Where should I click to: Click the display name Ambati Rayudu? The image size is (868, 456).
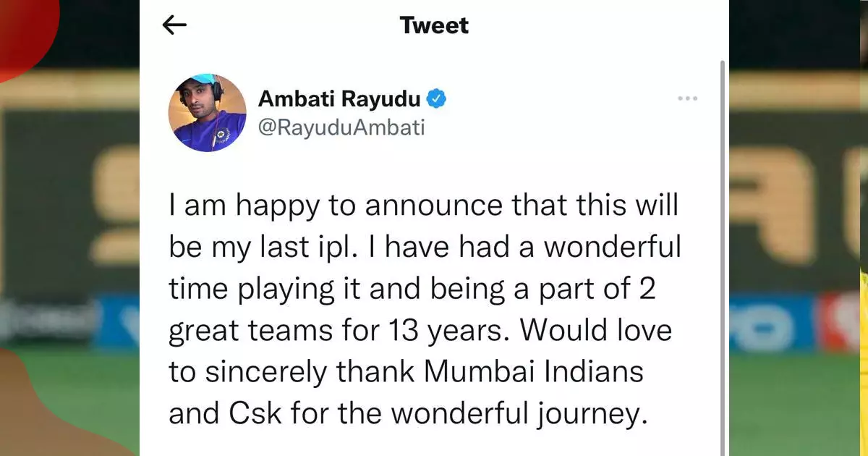(339, 98)
